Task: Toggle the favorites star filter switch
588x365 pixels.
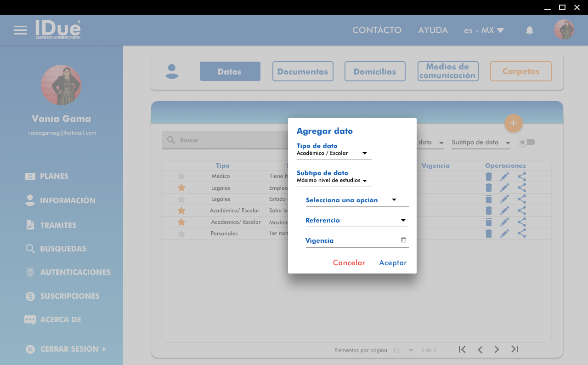Action: tap(526, 143)
